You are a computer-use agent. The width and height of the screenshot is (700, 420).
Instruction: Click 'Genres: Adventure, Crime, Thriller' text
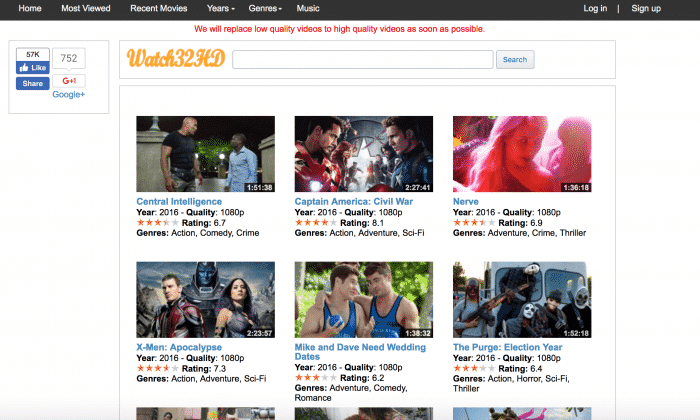(520, 233)
